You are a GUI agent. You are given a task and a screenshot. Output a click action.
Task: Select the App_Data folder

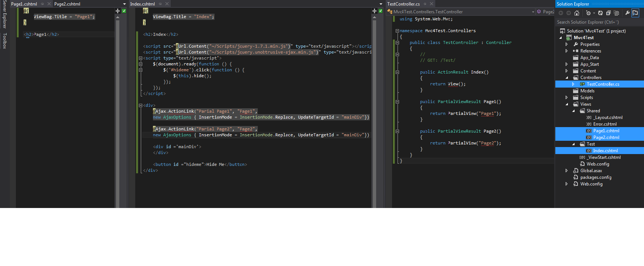pos(589,58)
